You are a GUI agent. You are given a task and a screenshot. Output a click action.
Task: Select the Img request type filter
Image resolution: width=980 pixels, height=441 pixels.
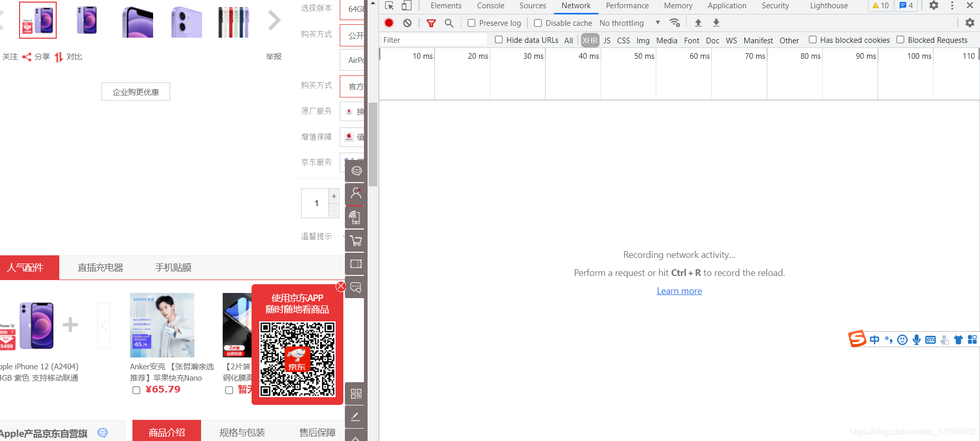(x=643, y=40)
